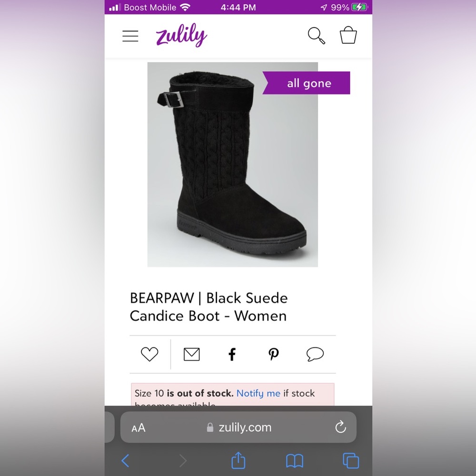
Task: Tap the black boot product image
Action: coord(233,165)
